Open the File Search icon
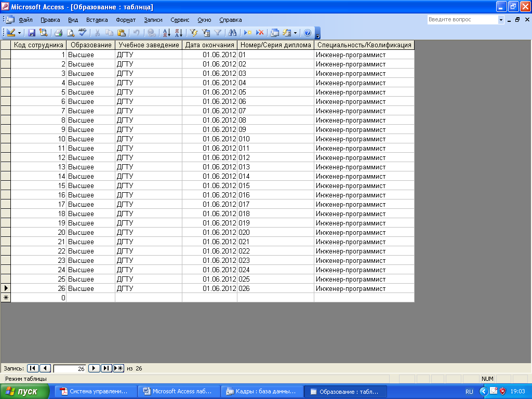Screen dimensions: 532x399 coord(43,33)
